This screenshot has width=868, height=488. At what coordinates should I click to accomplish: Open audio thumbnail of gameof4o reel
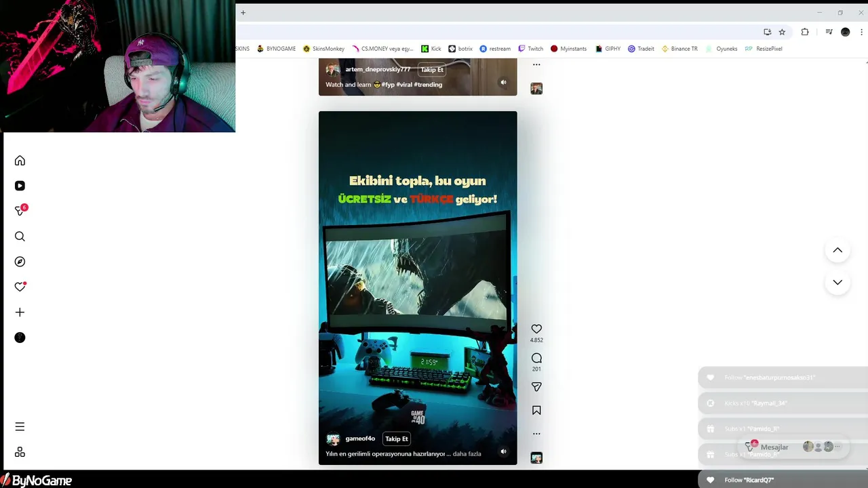tap(536, 458)
